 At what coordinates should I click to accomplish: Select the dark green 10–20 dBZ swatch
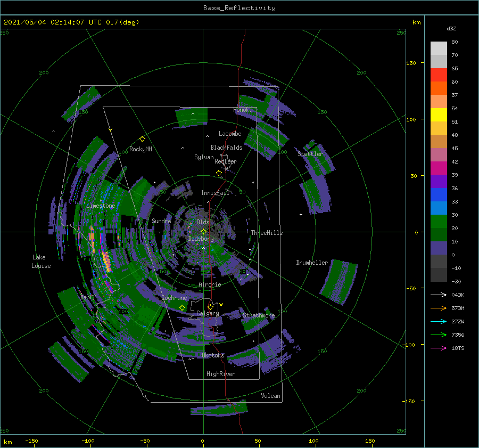[439, 235]
